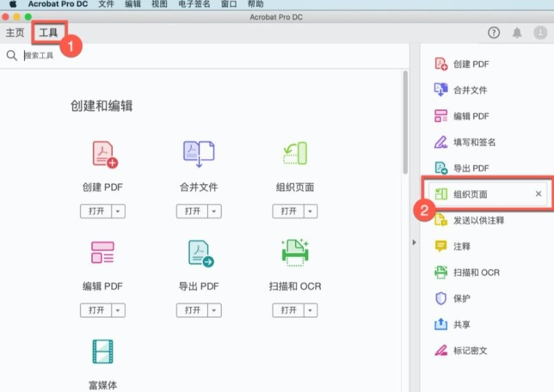Expand dropdown arrow beside 扫描和 OCR 打开
This screenshot has width=554, height=392.
point(310,310)
